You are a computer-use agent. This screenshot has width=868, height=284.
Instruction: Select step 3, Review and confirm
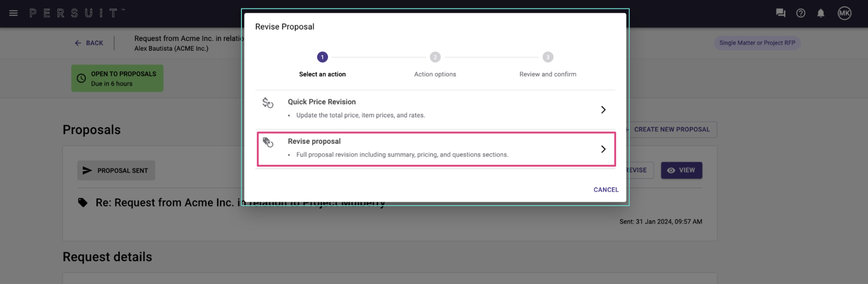[x=547, y=57]
